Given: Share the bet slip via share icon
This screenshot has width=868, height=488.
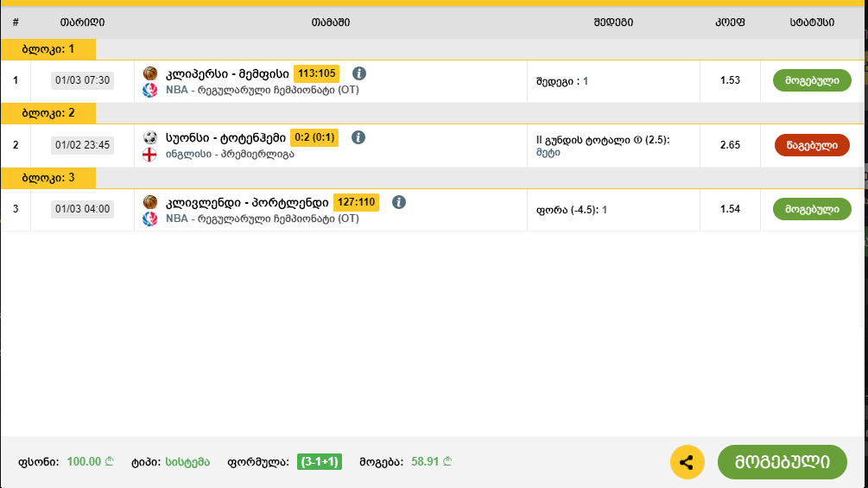Looking at the screenshot, I should pyautogui.click(x=687, y=462).
